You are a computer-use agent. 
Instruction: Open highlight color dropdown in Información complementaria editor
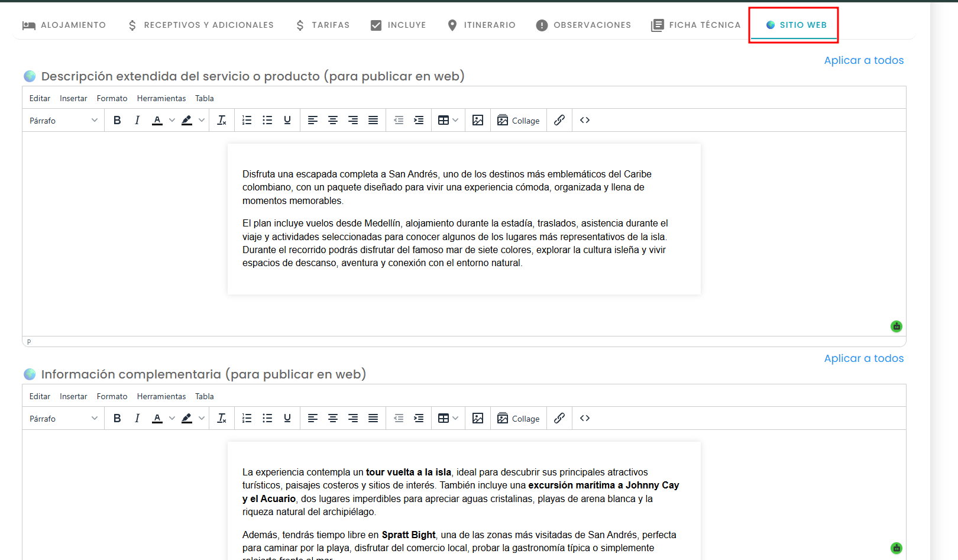[202, 418]
